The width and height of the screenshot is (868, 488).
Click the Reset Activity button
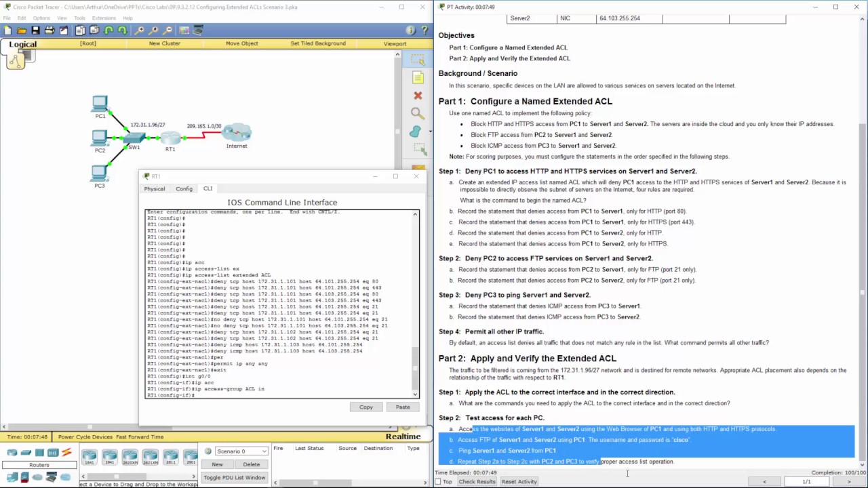click(519, 481)
